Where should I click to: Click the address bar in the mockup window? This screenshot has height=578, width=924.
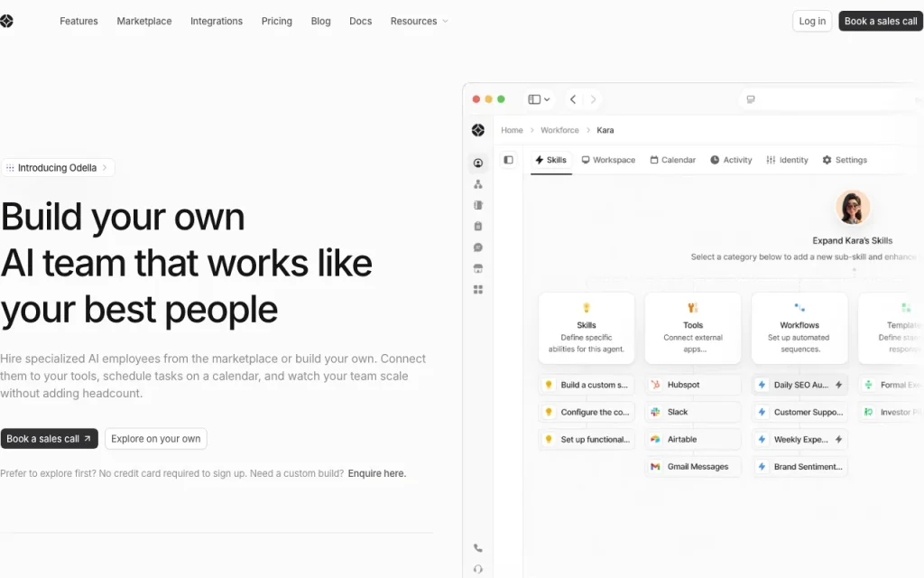click(x=831, y=99)
